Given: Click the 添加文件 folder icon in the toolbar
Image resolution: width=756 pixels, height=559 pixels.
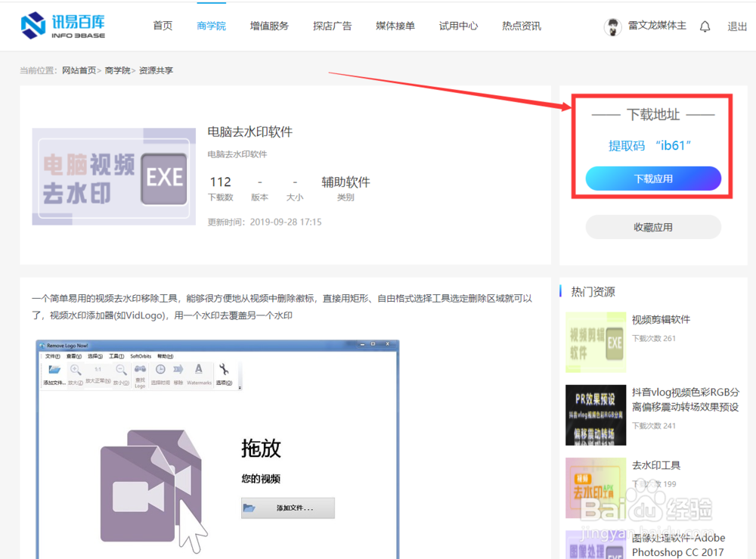Looking at the screenshot, I should pyautogui.click(x=54, y=370).
